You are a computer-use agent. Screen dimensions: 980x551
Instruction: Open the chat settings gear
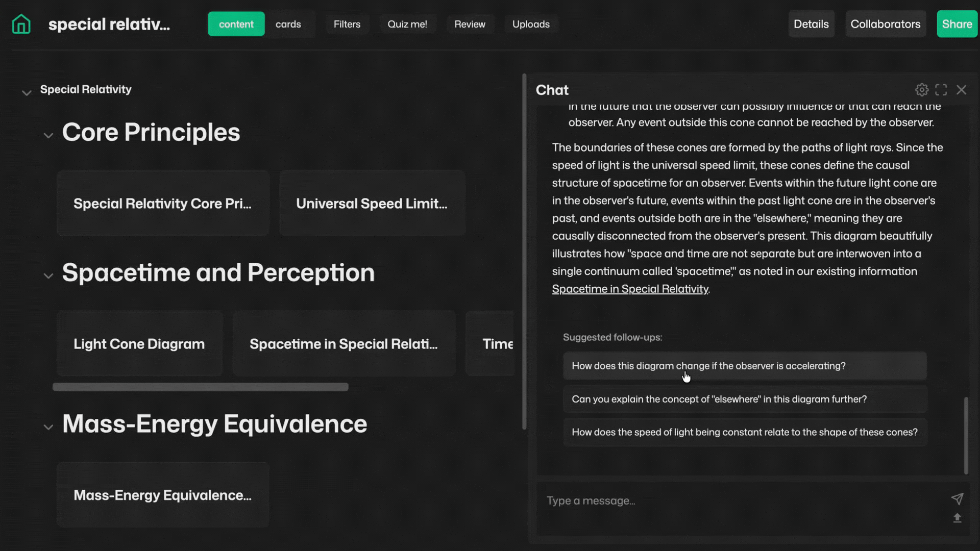click(922, 89)
